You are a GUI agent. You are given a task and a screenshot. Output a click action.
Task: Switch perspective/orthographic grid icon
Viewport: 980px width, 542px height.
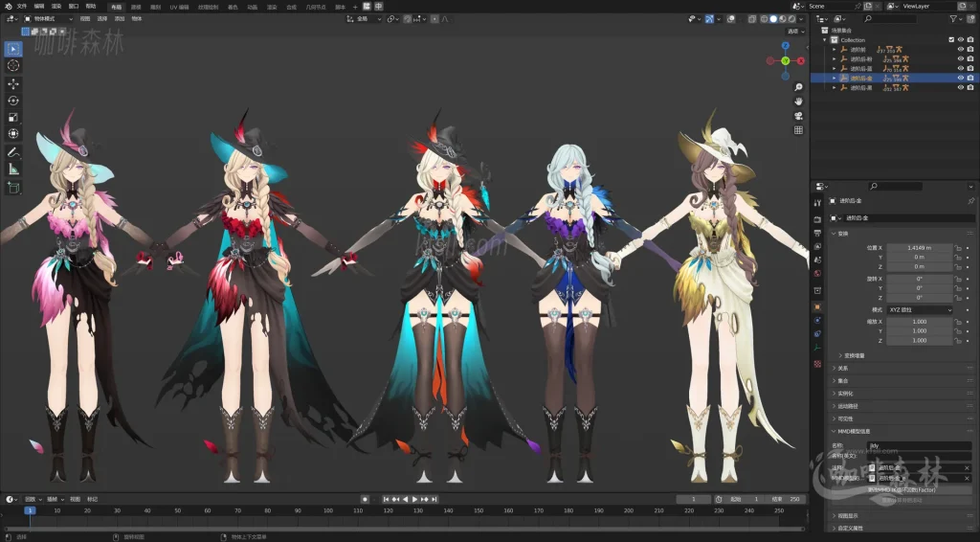point(798,130)
